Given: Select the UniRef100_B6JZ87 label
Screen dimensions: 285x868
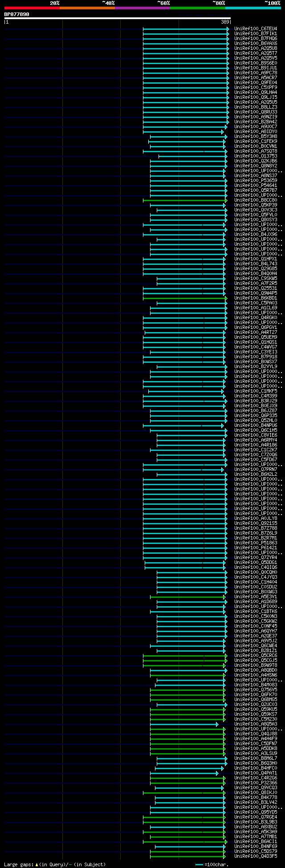Looking at the screenshot, I should pyautogui.click(x=256, y=411).
